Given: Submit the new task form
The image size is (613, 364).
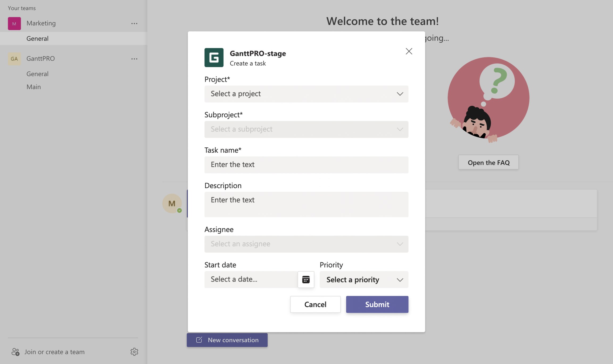Looking at the screenshot, I should [x=377, y=304].
